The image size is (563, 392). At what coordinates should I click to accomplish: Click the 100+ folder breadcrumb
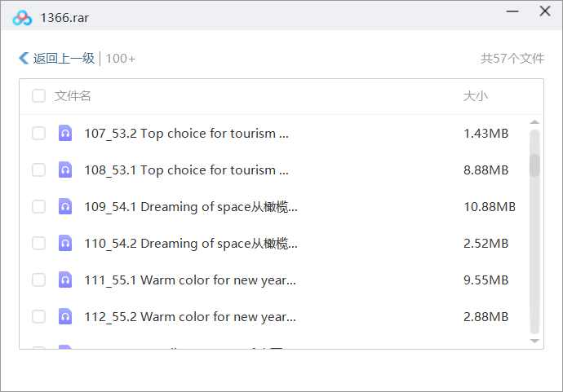pyautogui.click(x=121, y=59)
